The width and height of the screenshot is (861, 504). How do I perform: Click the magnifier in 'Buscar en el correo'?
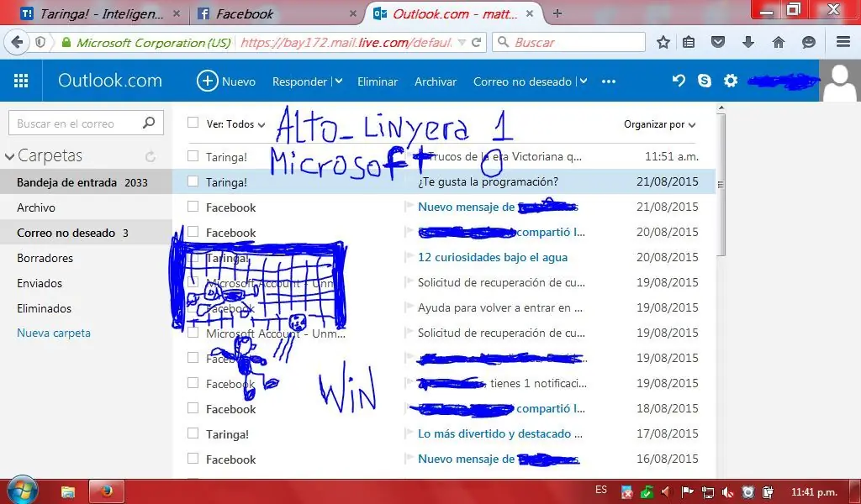pos(148,122)
